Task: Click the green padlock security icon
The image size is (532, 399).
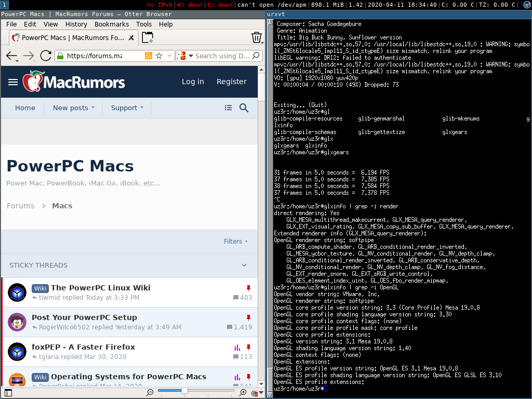Action: pos(60,56)
